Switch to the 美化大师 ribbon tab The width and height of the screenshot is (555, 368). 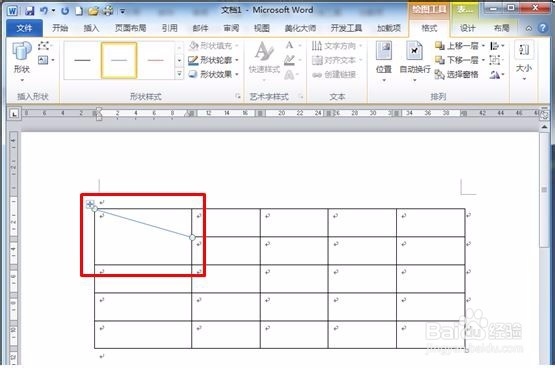[x=300, y=28]
